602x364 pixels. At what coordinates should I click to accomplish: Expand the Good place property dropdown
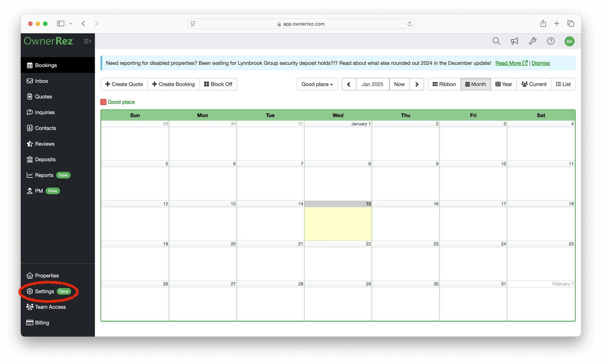point(317,84)
